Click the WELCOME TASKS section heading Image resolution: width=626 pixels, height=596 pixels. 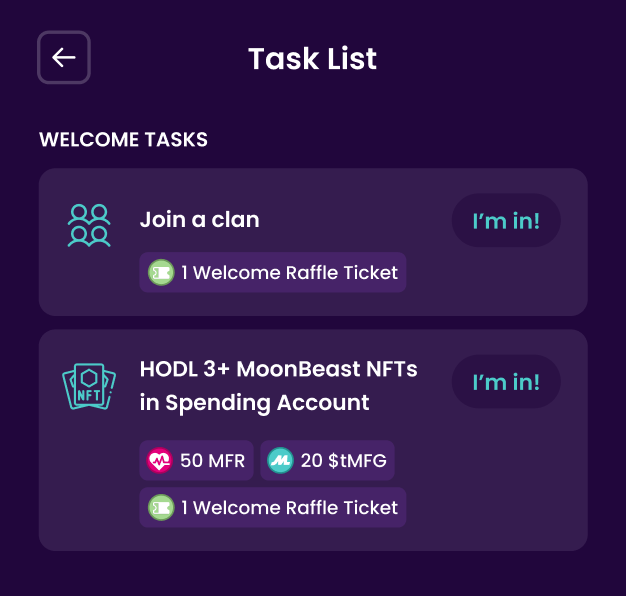[x=123, y=140]
